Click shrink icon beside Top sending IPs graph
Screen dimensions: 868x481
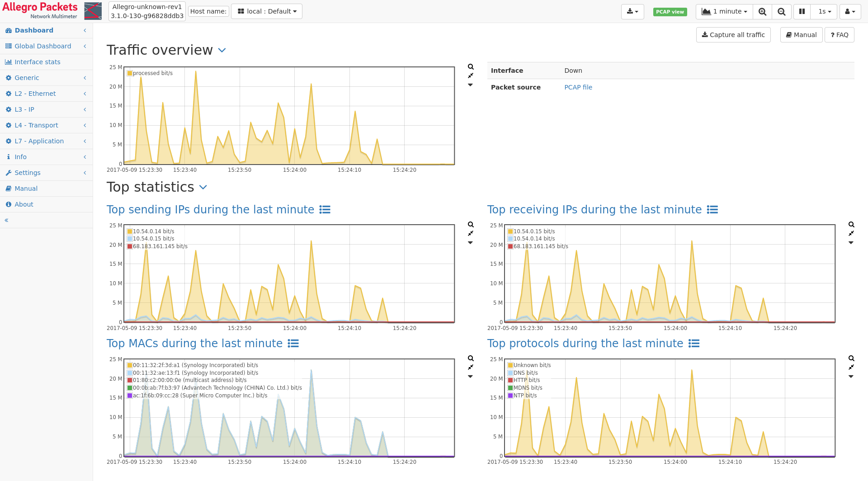(471, 233)
